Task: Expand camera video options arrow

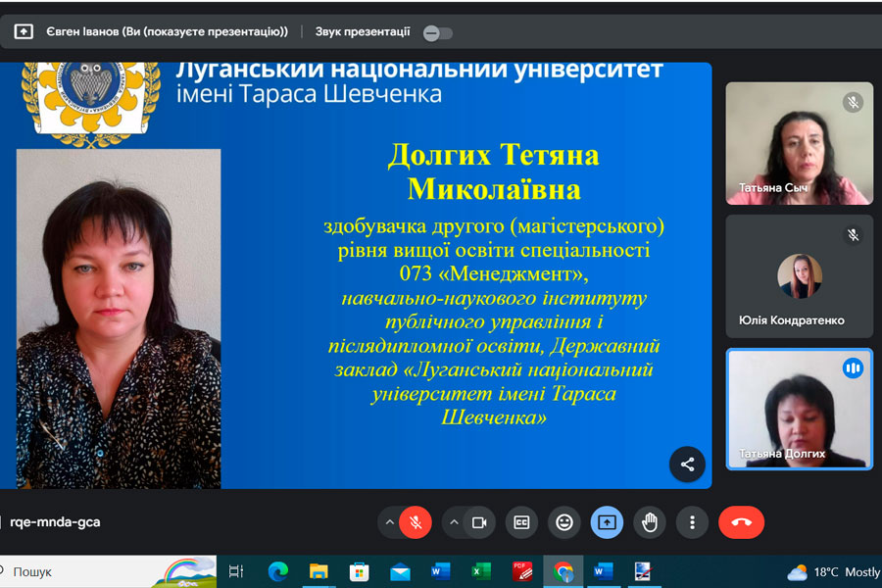Action: (x=454, y=522)
